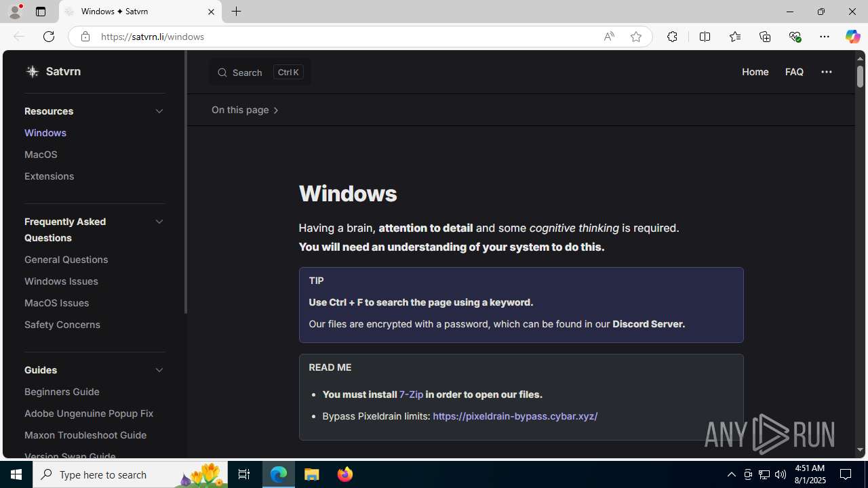Collapse the Resources sidebar section
Screen dimensions: 868x488
[x=159, y=111]
